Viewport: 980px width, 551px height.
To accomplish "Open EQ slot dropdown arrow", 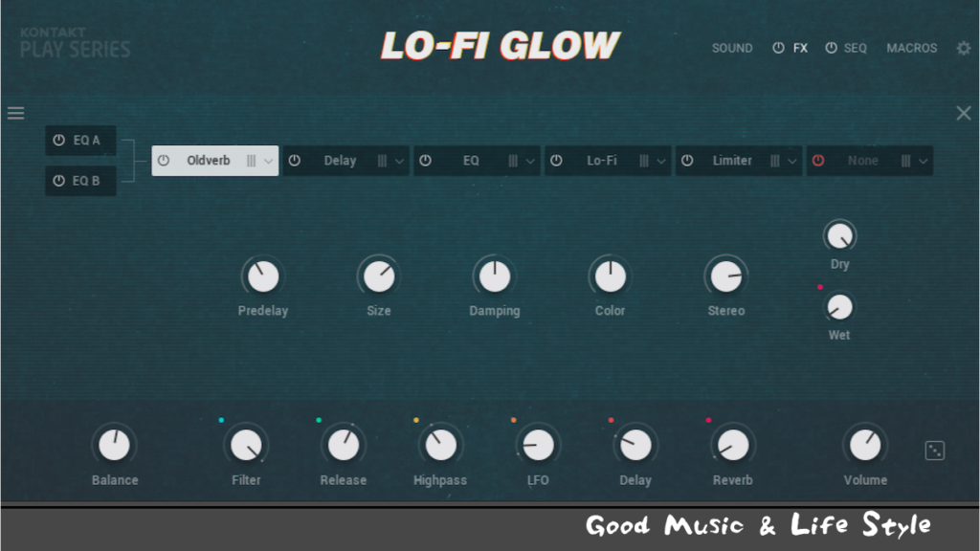I will 530,161.
